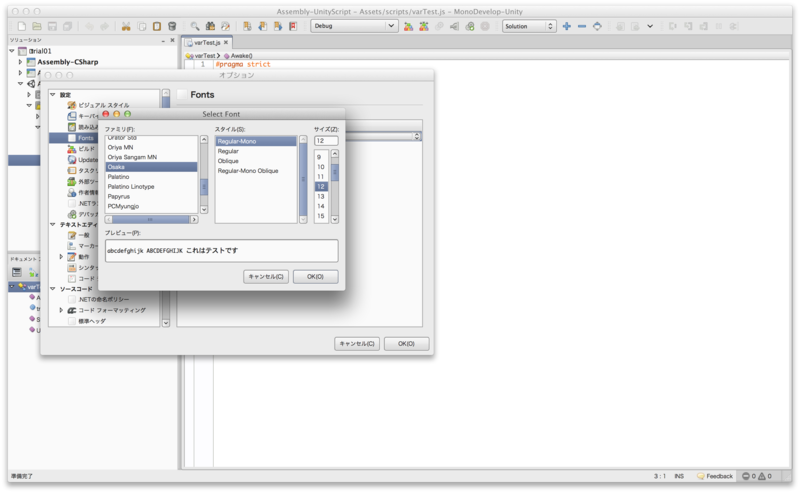Select size 10 in the size list
This screenshot has width=800, height=493.
pos(321,167)
